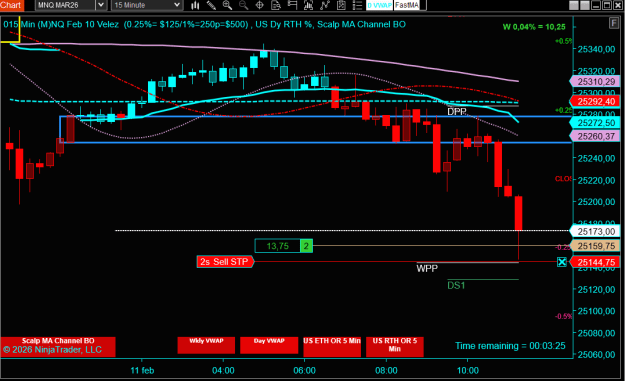
Task: Click the 13,75 position profit marker
Action: [x=277, y=246]
